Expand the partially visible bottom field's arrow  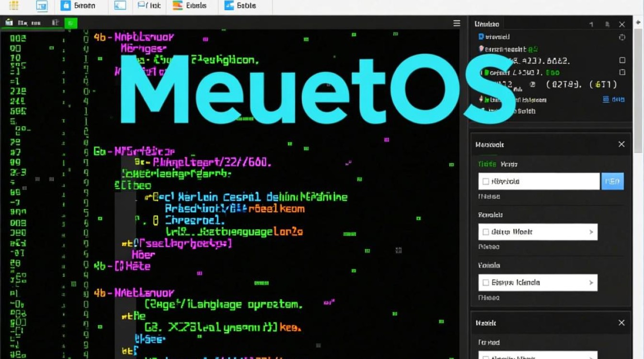tap(591, 356)
